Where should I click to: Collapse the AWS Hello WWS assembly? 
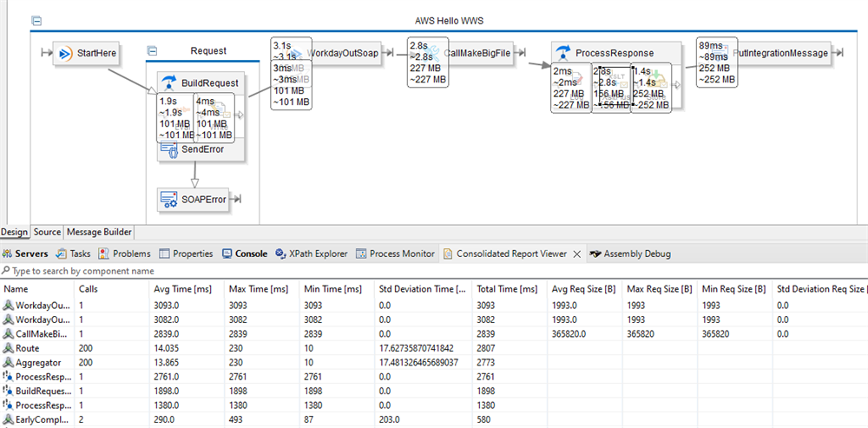[36, 22]
